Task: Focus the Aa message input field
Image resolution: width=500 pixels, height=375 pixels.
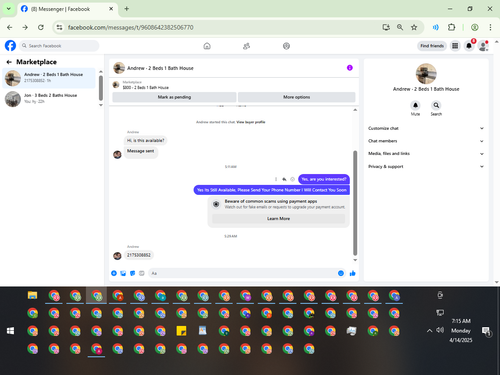Action: 247,273
